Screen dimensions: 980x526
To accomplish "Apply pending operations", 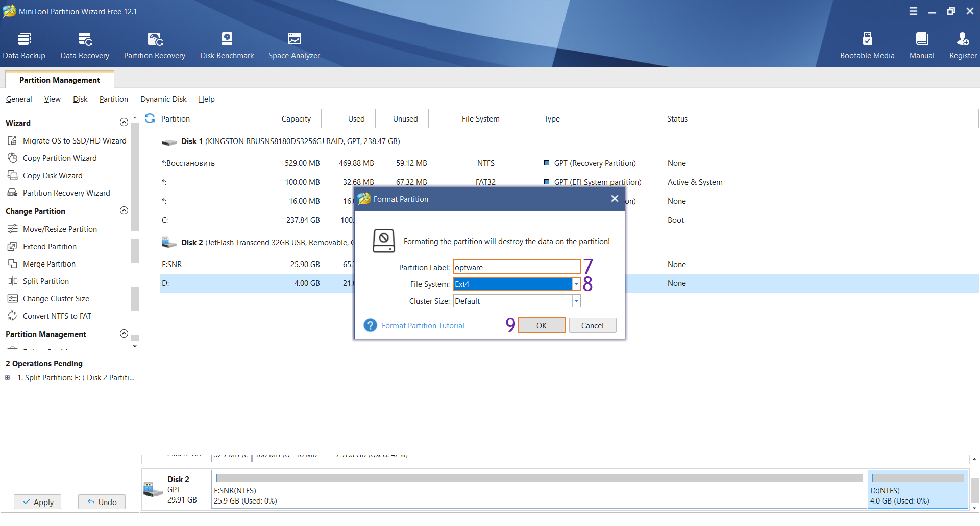I will tap(38, 502).
